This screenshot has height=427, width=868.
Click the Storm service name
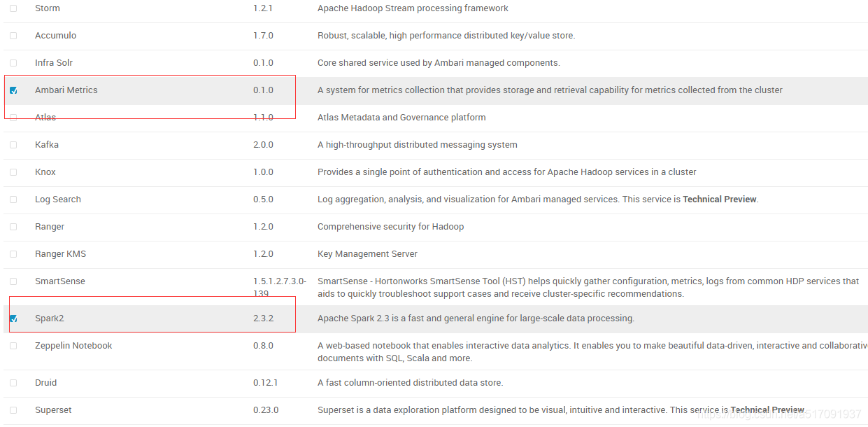click(x=48, y=8)
